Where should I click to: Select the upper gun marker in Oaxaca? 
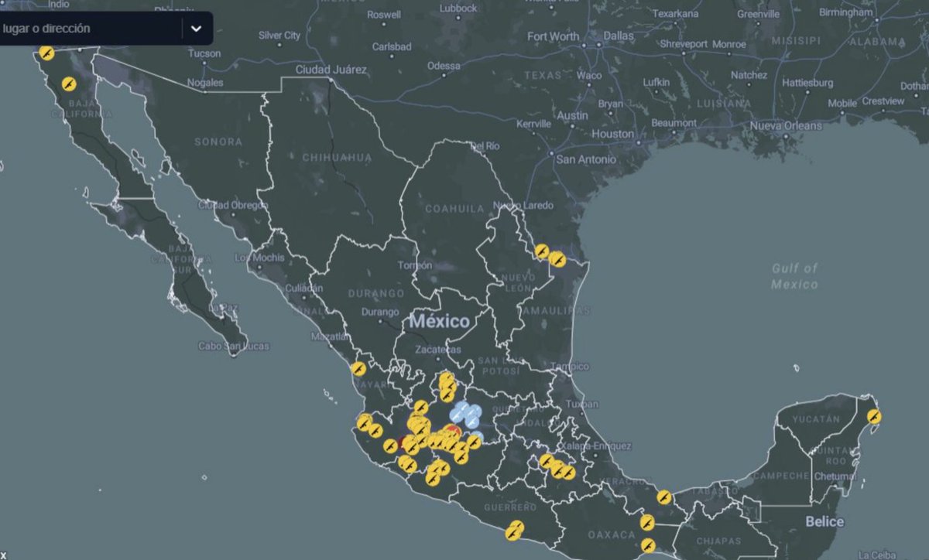(x=646, y=523)
